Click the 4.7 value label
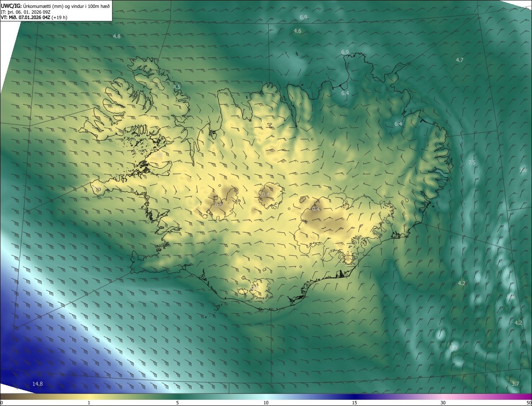 point(460,60)
